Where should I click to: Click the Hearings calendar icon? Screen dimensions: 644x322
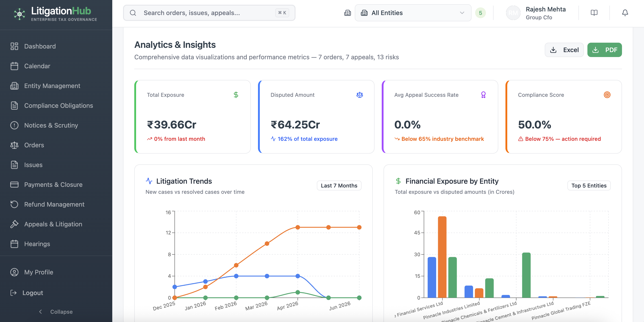14,244
